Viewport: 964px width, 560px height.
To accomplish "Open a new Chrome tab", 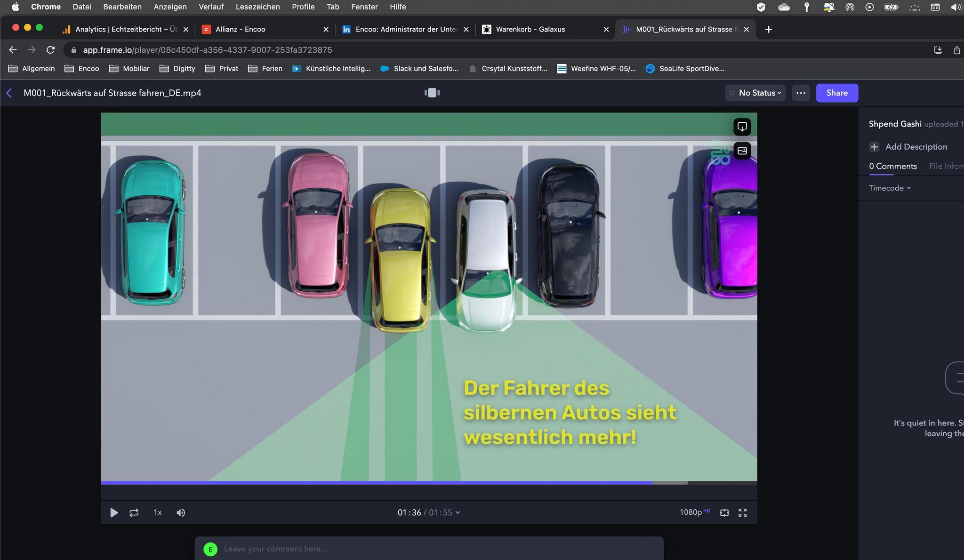I will click(x=769, y=29).
